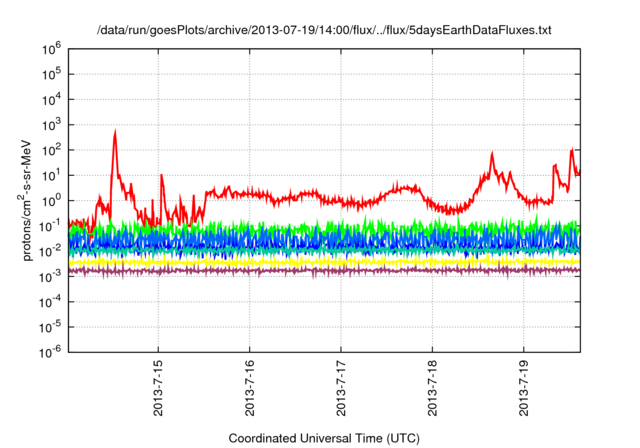This screenshot has height=448, width=640.
Task: Click the 'protons/cm2-s-sr-MeV' y-axis label
Action: click(x=26, y=200)
